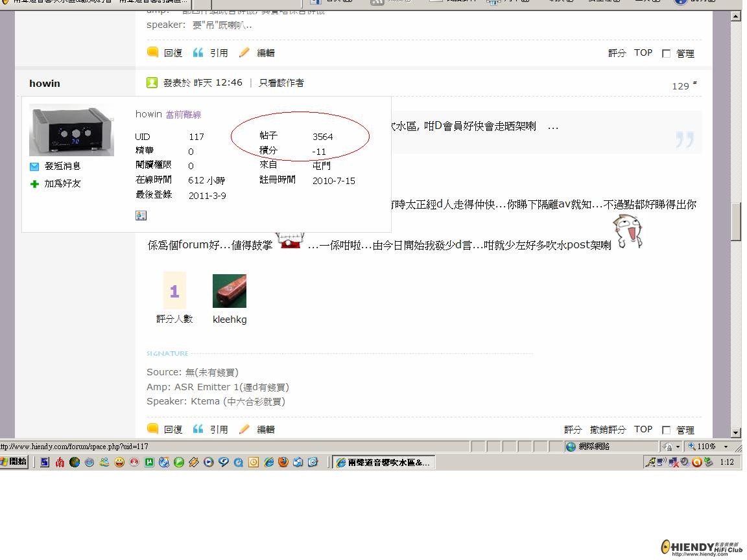Click 撤銷評分 to revoke the rating
The height and width of the screenshot is (560, 747).
tap(608, 430)
